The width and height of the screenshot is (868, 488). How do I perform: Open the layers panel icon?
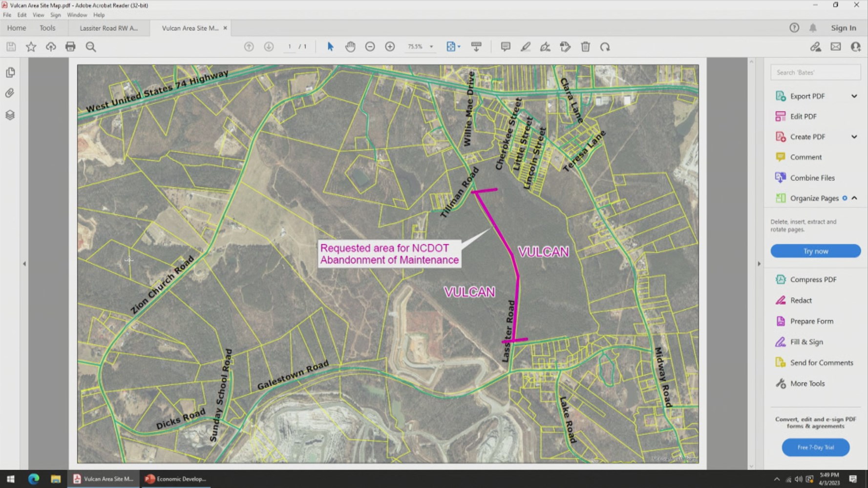(10, 115)
